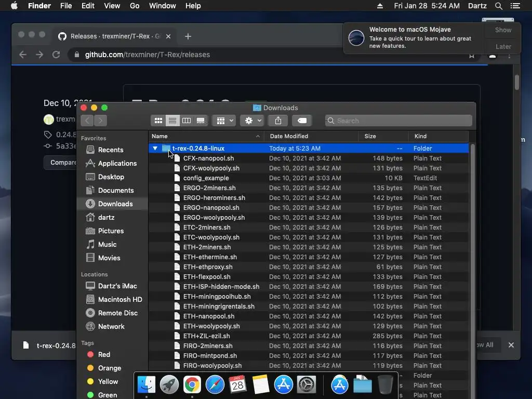Viewport: 532px width, 399px height.
Task: Open the Edit menu
Action: (x=88, y=6)
